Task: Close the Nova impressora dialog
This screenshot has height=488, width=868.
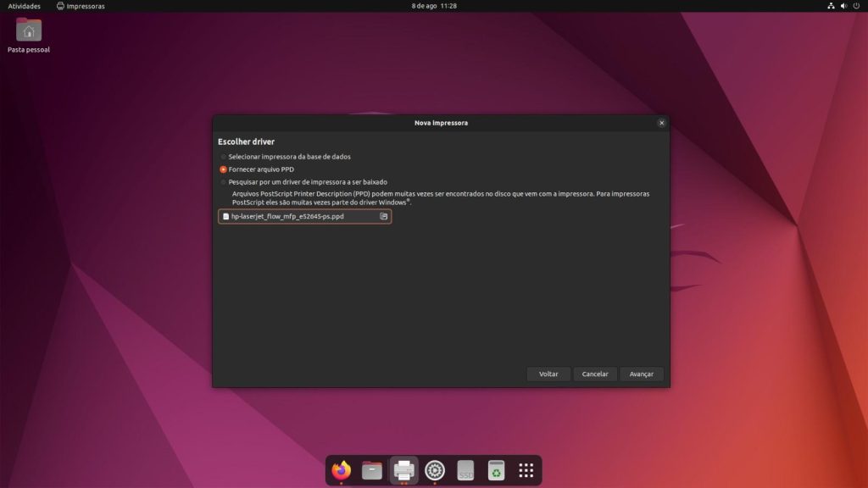Action: 661,123
